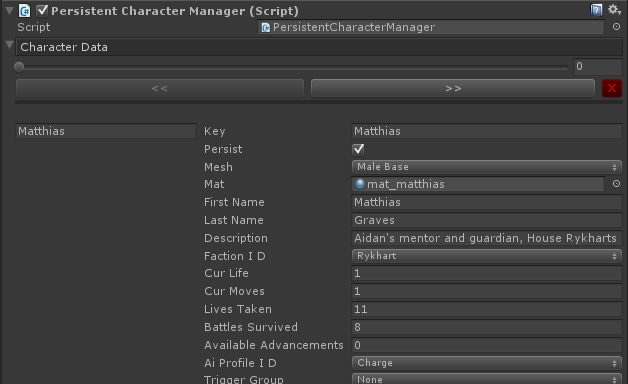Click the Cur Life value field
The width and height of the screenshot is (628, 384).
487,273
